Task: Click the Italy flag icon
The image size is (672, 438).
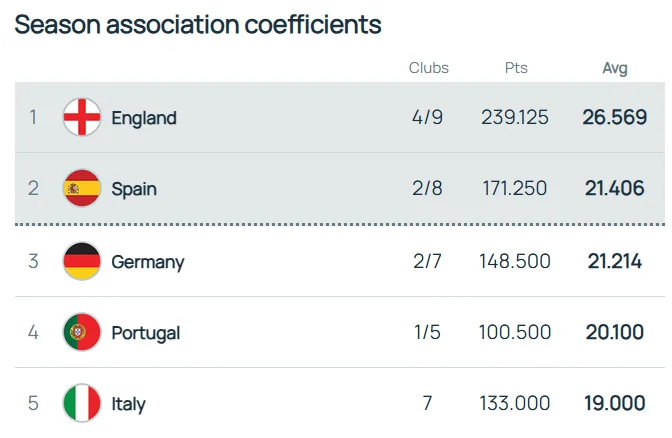Action: (x=82, y=403)
